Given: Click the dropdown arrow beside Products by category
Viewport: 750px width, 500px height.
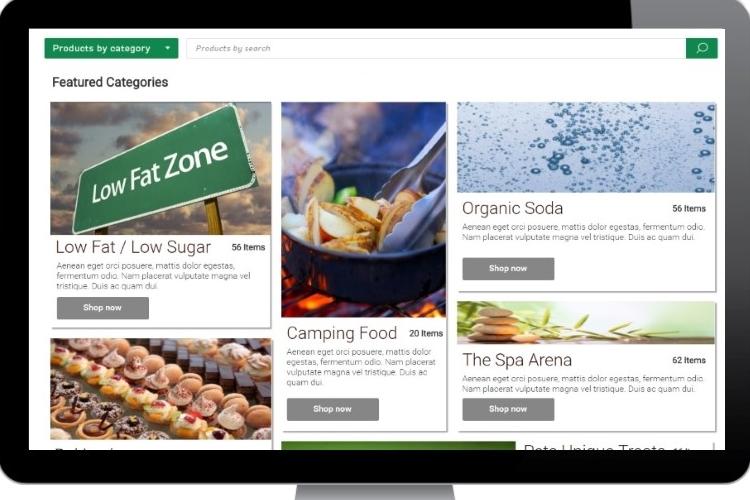Looking at the screenshot, I should coord(167,48).
